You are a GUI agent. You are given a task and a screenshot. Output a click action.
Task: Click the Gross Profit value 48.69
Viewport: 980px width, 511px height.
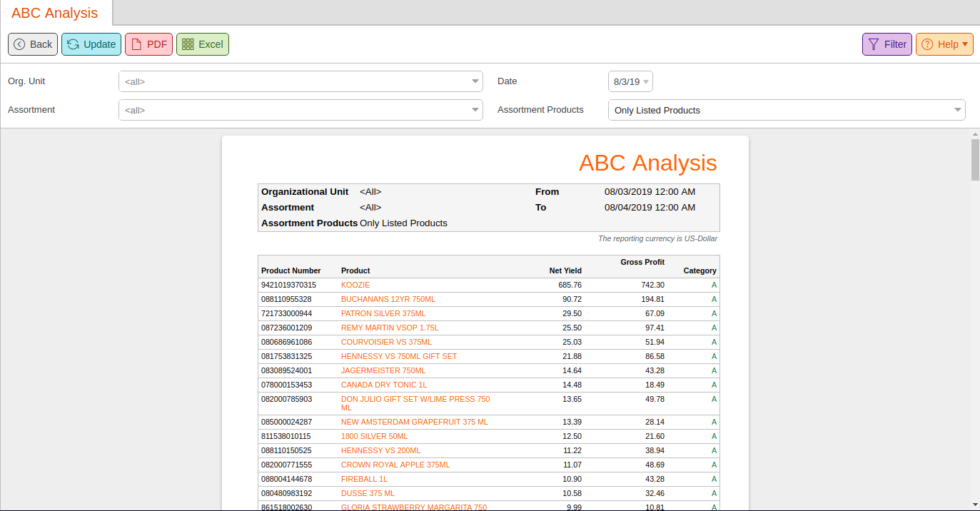point(655,465)
